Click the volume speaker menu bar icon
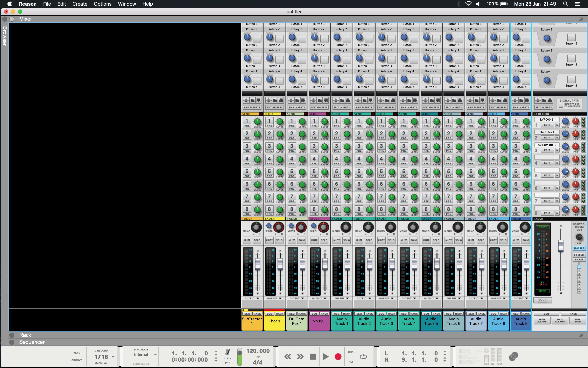This screenshot has height=368, width=588. [478, 4]
